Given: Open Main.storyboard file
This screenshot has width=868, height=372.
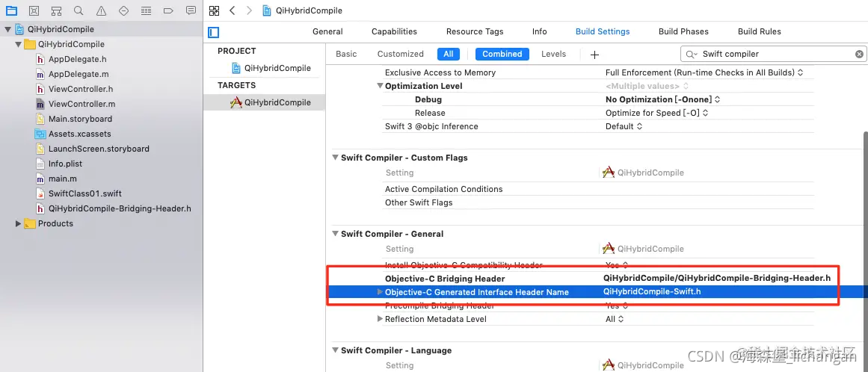Looking at the screenshot, I should coord(80,119).
